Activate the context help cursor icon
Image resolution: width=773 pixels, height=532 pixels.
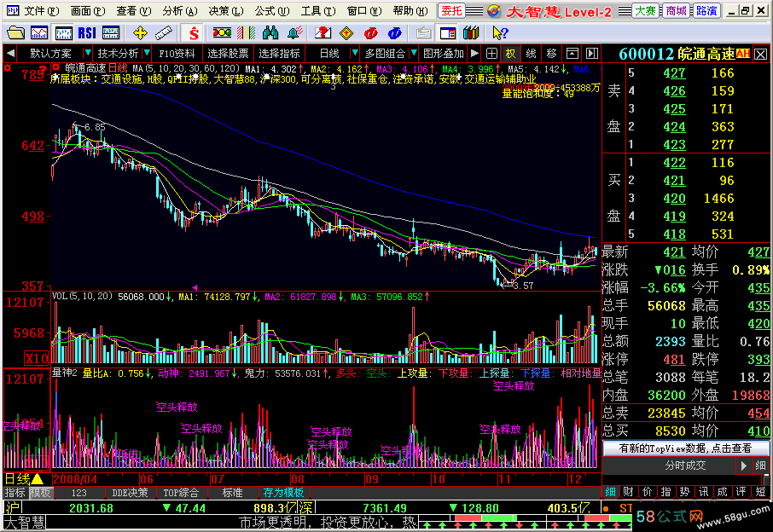pyautogui.click(x=500, y=33)
